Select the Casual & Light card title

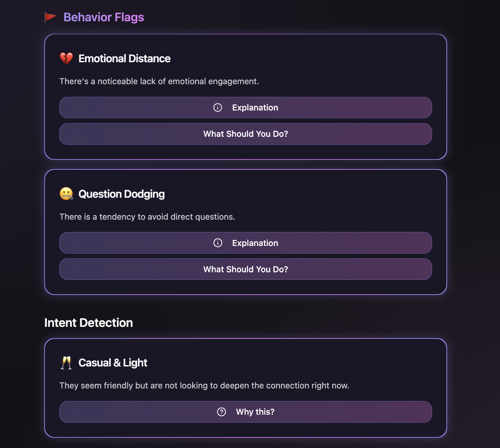113,362
